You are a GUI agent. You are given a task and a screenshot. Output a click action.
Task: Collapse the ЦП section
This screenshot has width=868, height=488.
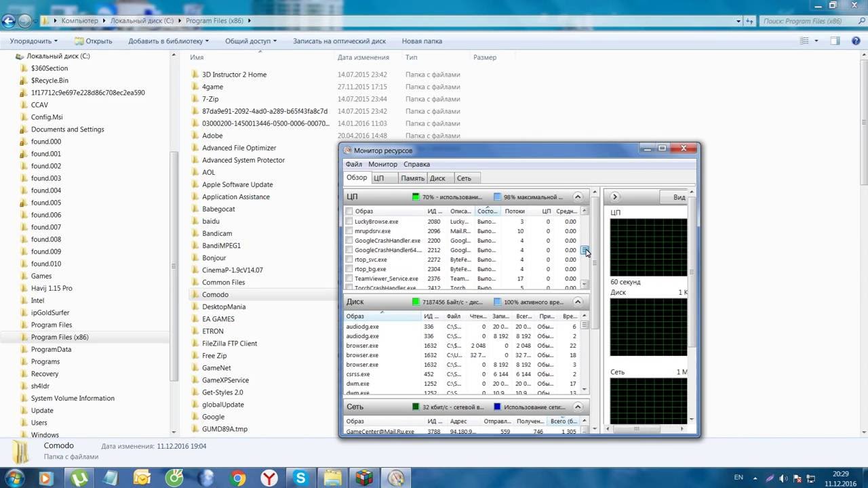[578, 197]
